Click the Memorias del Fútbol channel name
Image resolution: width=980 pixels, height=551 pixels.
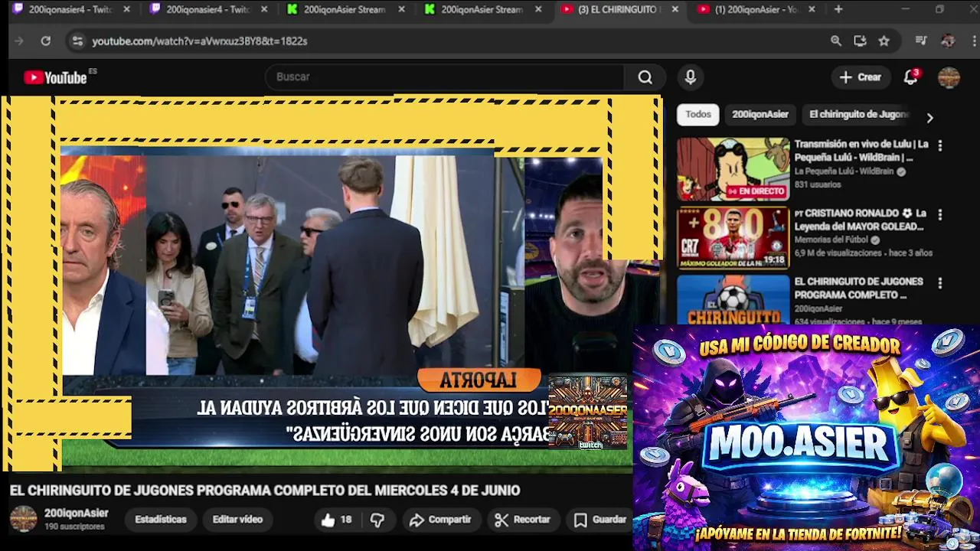tap(831, 240)
